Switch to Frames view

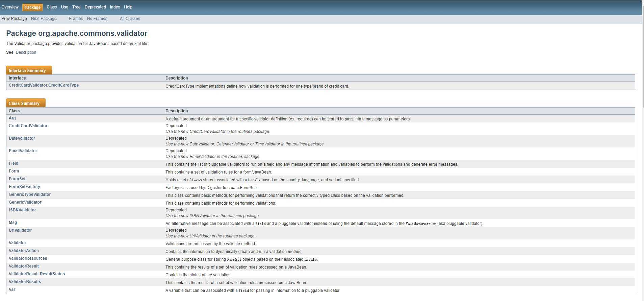[76, 19]
